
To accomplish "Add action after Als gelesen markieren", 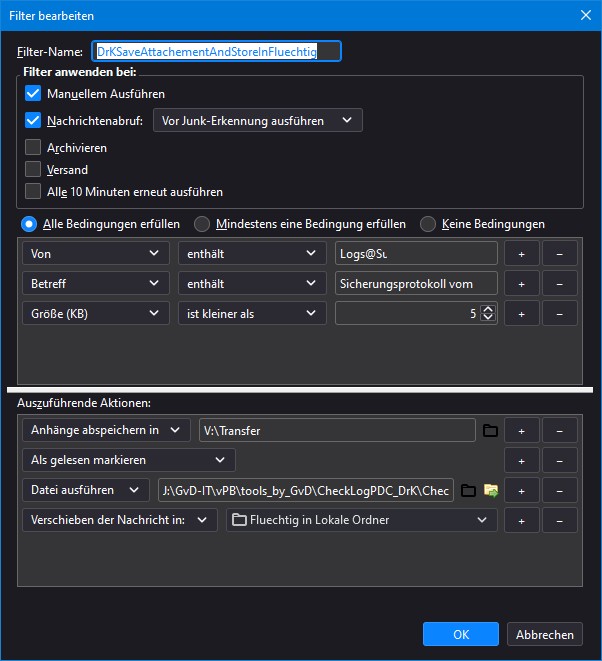I will [521, 460].
